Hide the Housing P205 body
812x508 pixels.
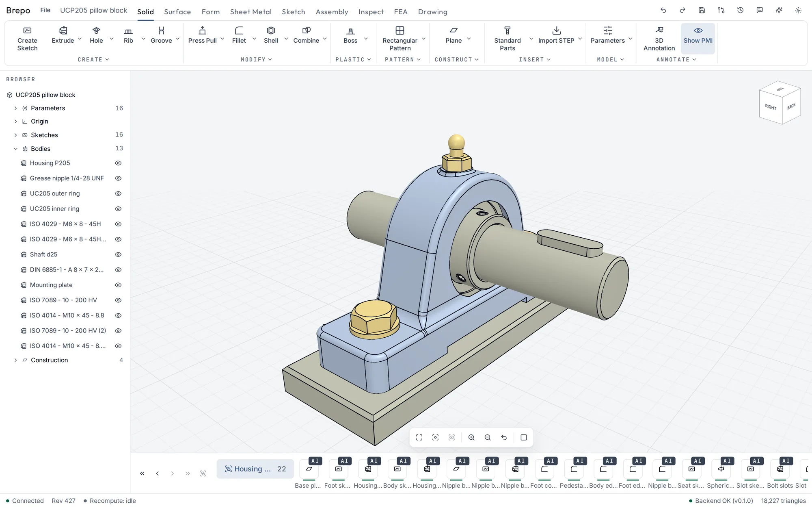pos(118,163)
